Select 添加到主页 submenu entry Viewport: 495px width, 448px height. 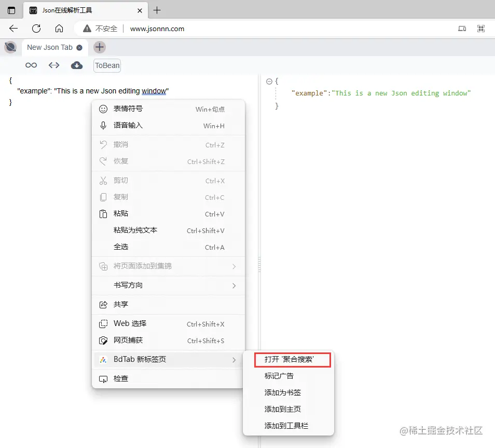point(288,409)
